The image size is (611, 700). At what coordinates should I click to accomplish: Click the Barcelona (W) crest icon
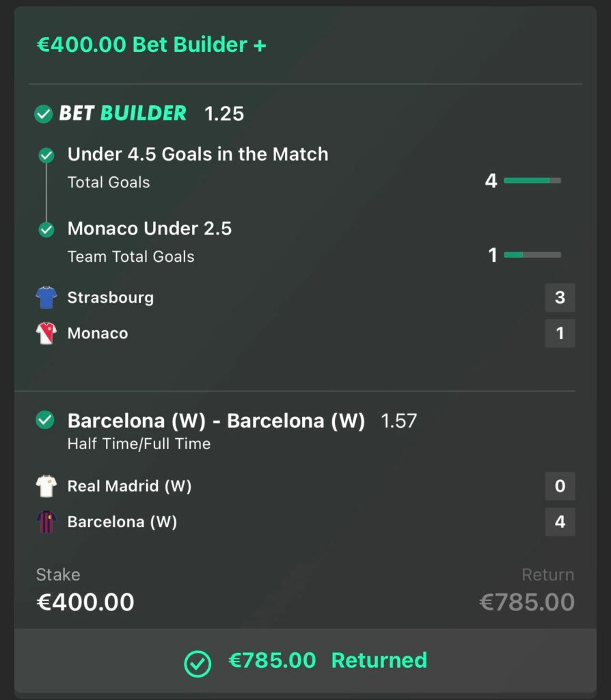pos(46,522)
